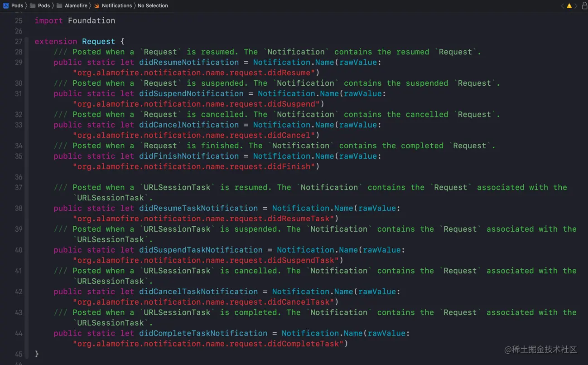Click the gray folder icon before second Pods
Screen dimensions: 588x365
[x=33, y=5]
